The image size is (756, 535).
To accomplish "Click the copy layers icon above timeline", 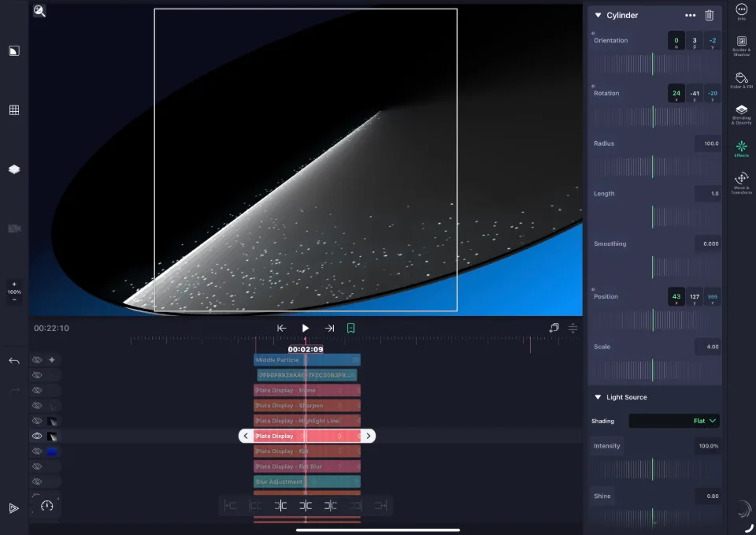I will click(554, 328).
